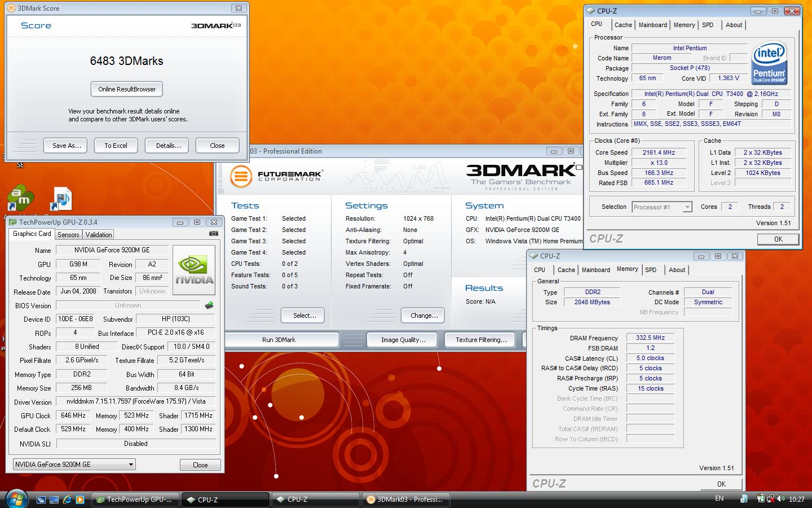
Task: Click the '6483 3DMarks' score text
Action: pos(126,61)
